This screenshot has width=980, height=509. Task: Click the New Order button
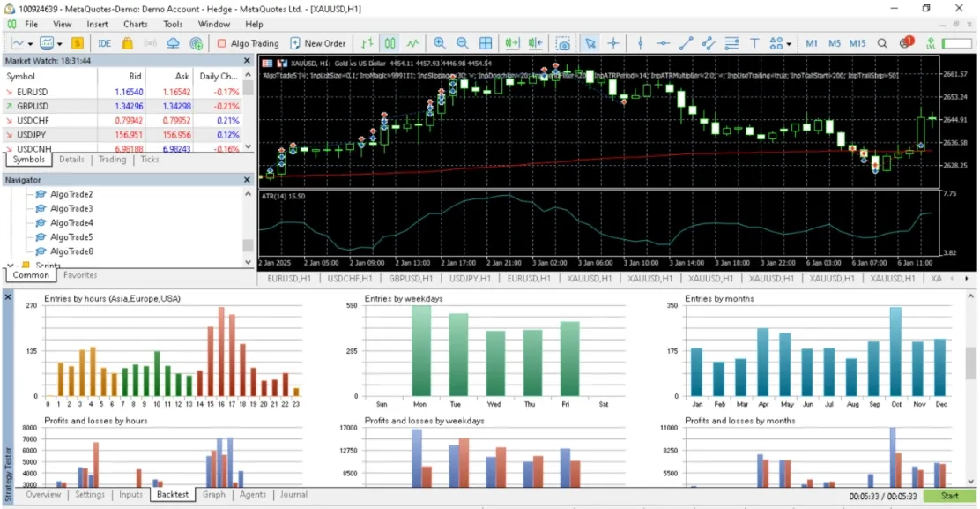click(x=318, y=43)
